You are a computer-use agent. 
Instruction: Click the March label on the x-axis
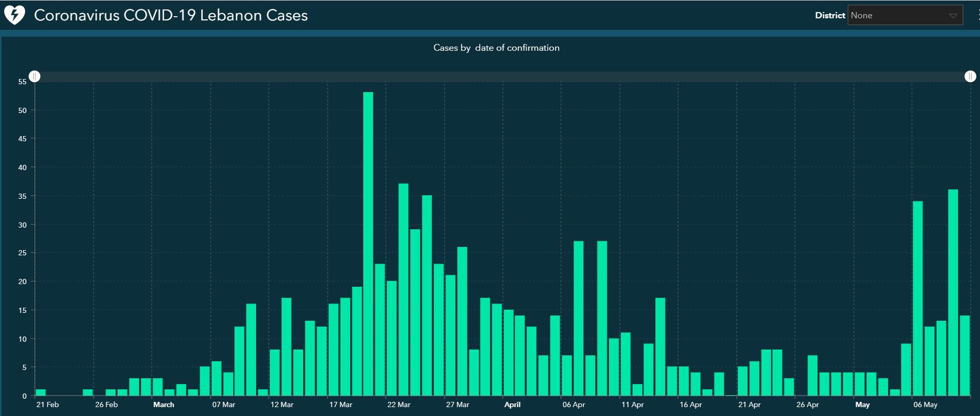point(164,404)
